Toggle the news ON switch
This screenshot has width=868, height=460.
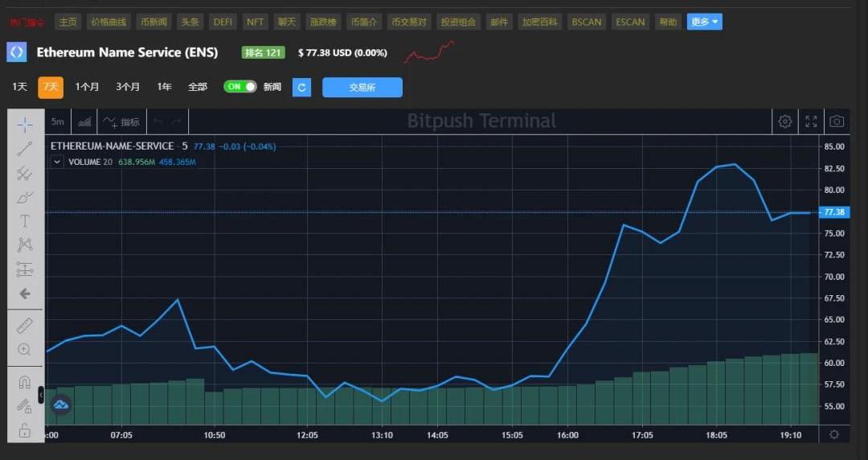tap(240, 87)
